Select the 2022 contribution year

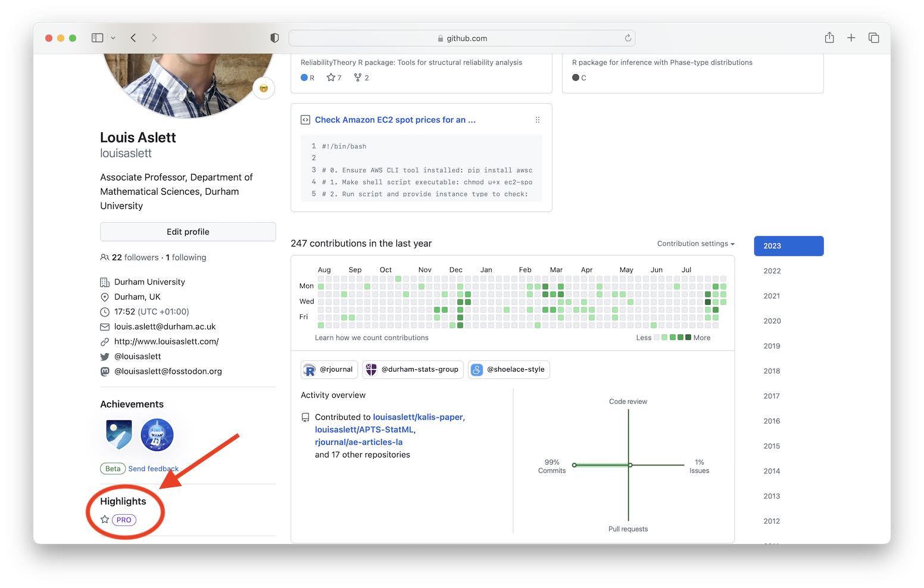point(772,271)
